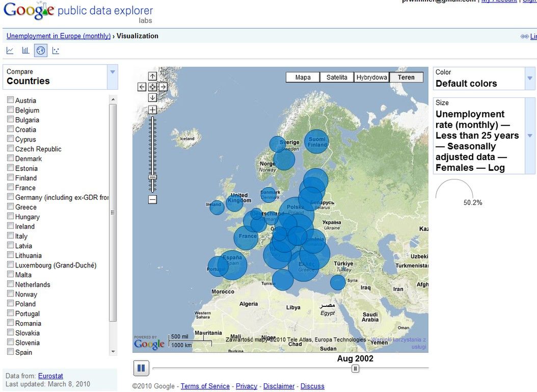Pan the map north with the up arrow

pos(152,75)
